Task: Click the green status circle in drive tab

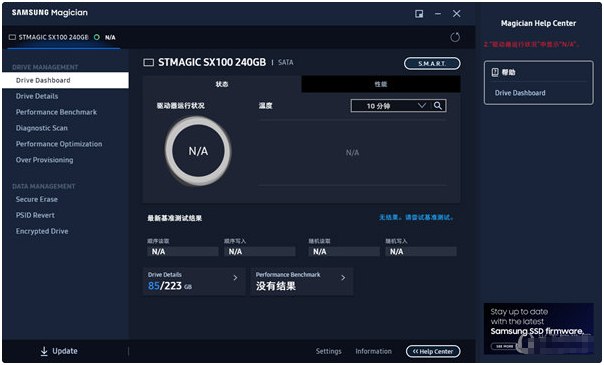Action: [x=97, y=37]
